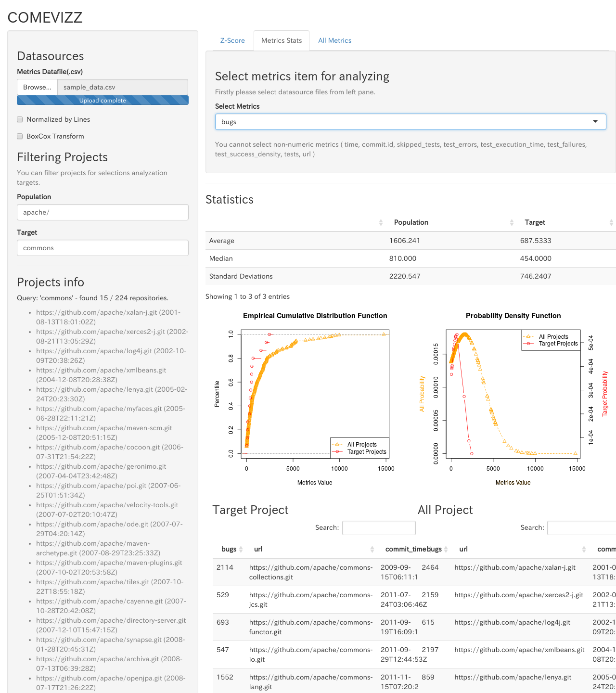Screen dimensions: 616x693
Task: Click population median value 810.000
Action: click(x=403, y=258)
